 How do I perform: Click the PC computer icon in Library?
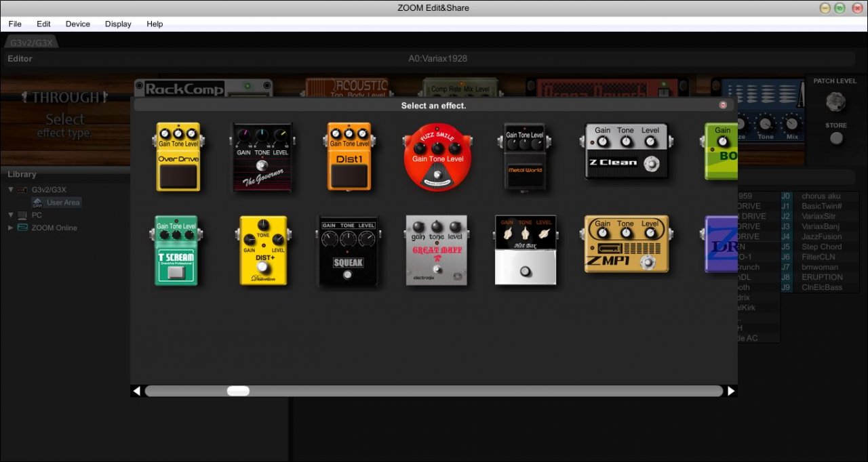click(22, 215)
